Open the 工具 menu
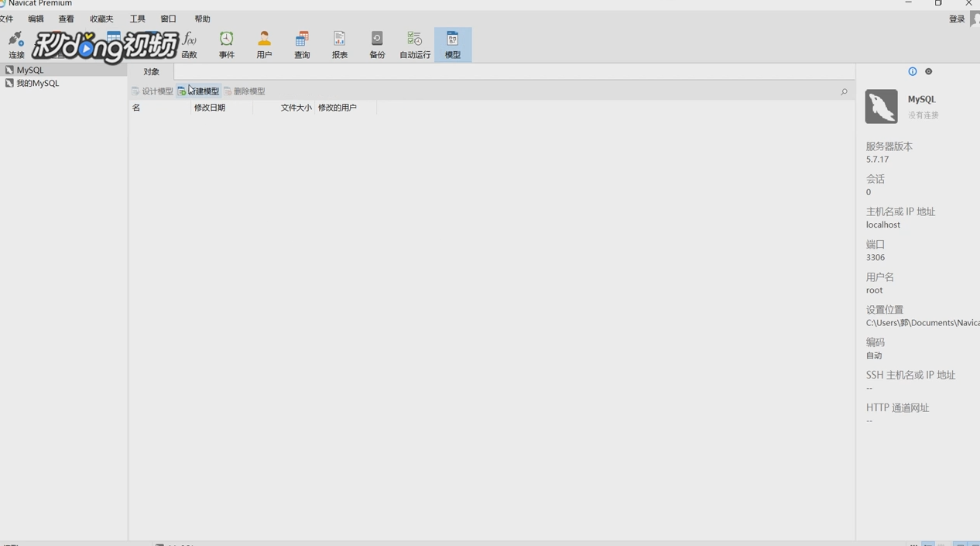This screenshot has width=980, height=546. click(138, 19)
